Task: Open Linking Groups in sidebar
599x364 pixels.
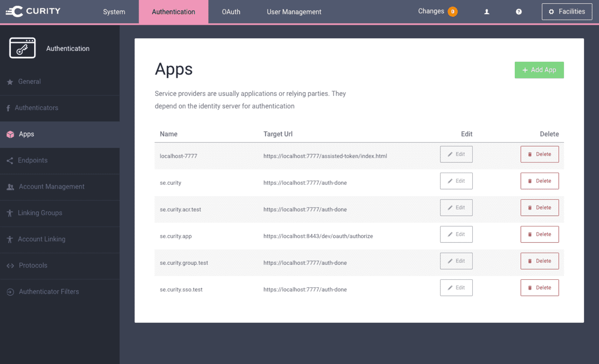Action: click(40, 213)
